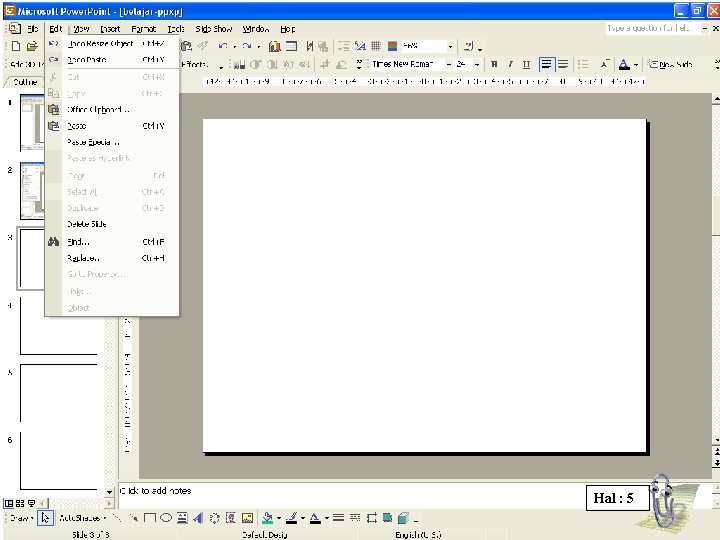Toggle Italic formatting button
Screen dimensions: 720x540
click(510, 64)
